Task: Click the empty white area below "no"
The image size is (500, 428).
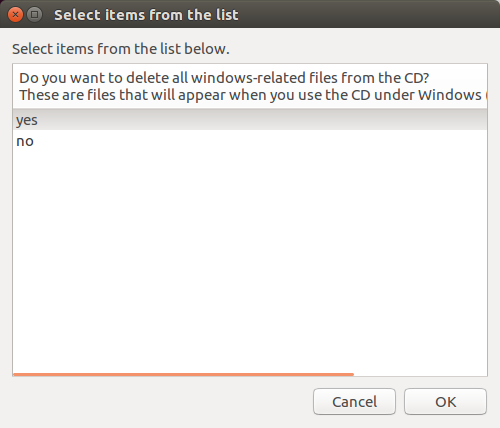Action: click(x=250, y=260)
